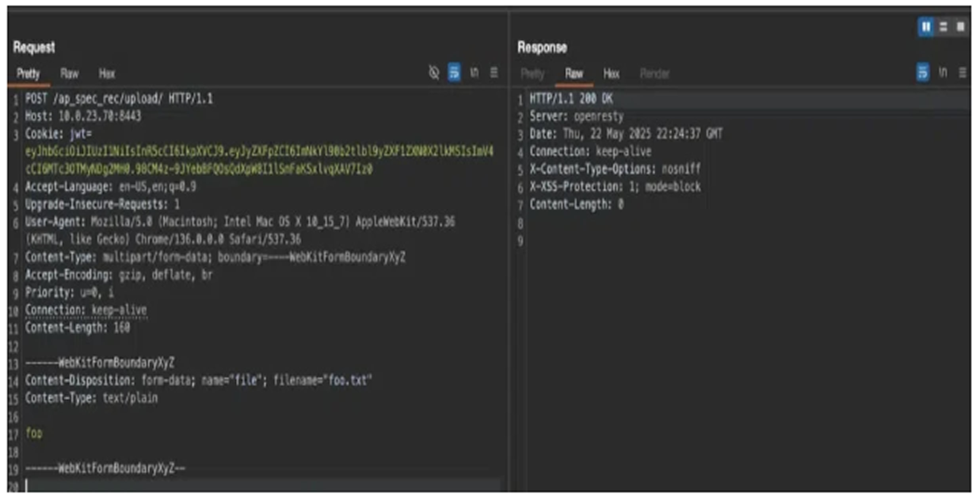
Task: Click the Response Render tab
Action: [x=654, y=74]
